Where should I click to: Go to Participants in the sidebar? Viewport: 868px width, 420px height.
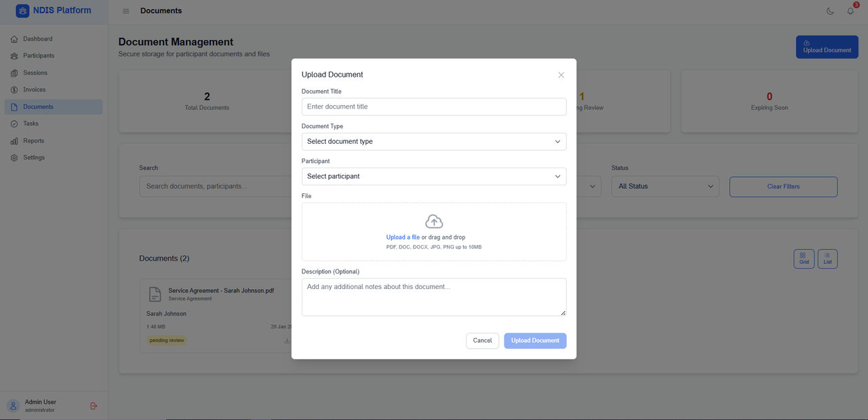[x=54, y=56]
